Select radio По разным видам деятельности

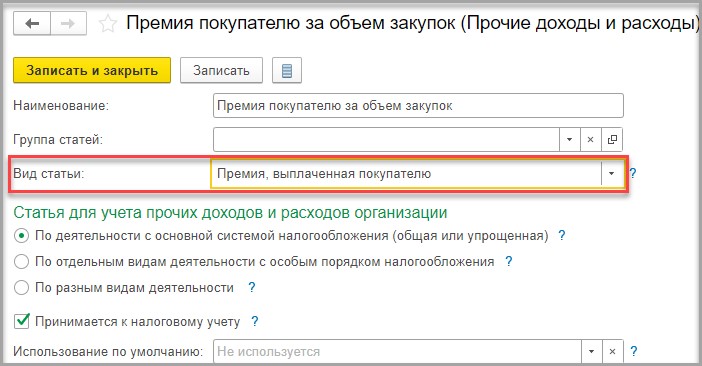point(21,287)
